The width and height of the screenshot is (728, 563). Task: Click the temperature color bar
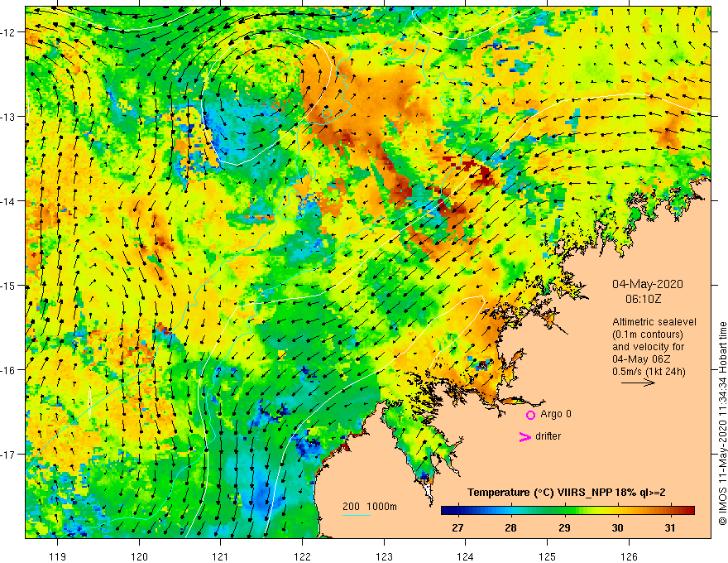(x=568, y=511)
